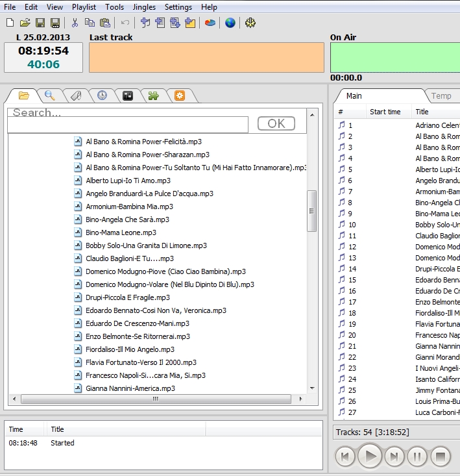Select Al Bano & Romina Power-Felicità.mp3
This screenshot has height=476, width=460.
pos(139,142)
